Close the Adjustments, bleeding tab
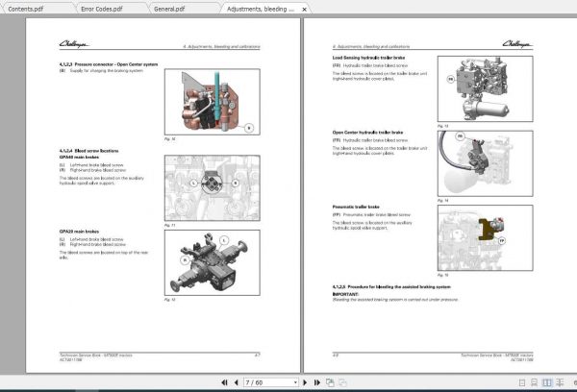Viewport: 577px width, 392px height. pyautogui.click(x=304, y=10)
